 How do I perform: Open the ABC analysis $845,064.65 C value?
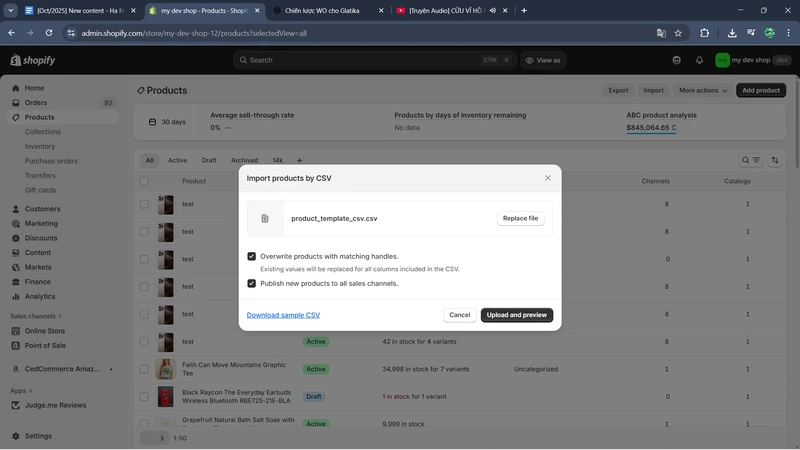651,128
